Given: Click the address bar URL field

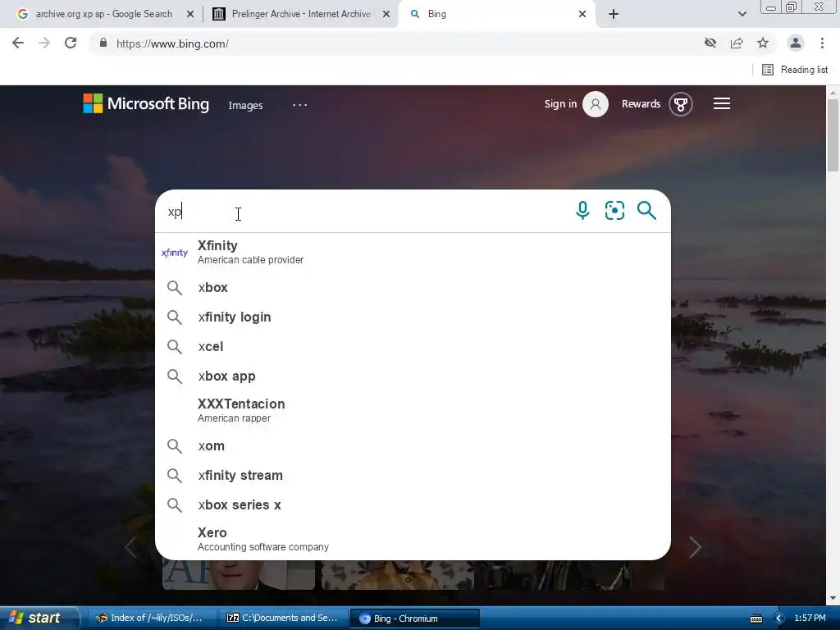Looking at the screenshot, I should click(396, 43).
